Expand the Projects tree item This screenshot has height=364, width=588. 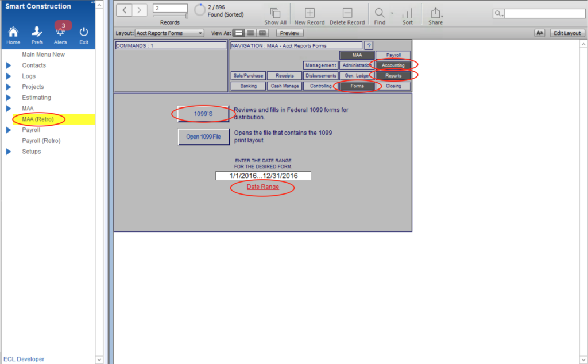[9, 87]
